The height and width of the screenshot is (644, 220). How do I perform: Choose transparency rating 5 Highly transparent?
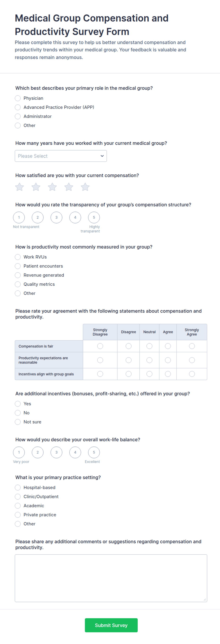coord(94,217)
